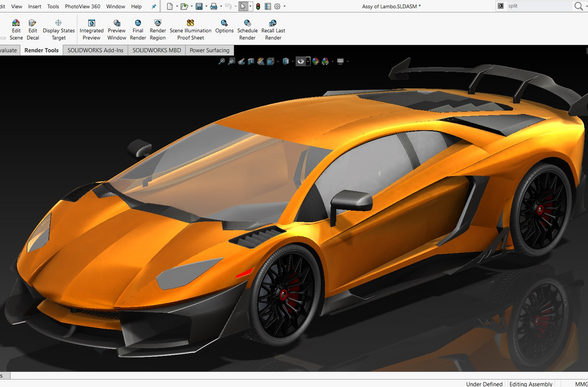
Task: Click Dynamic Annotation Views icon
Action: point(261,61)
